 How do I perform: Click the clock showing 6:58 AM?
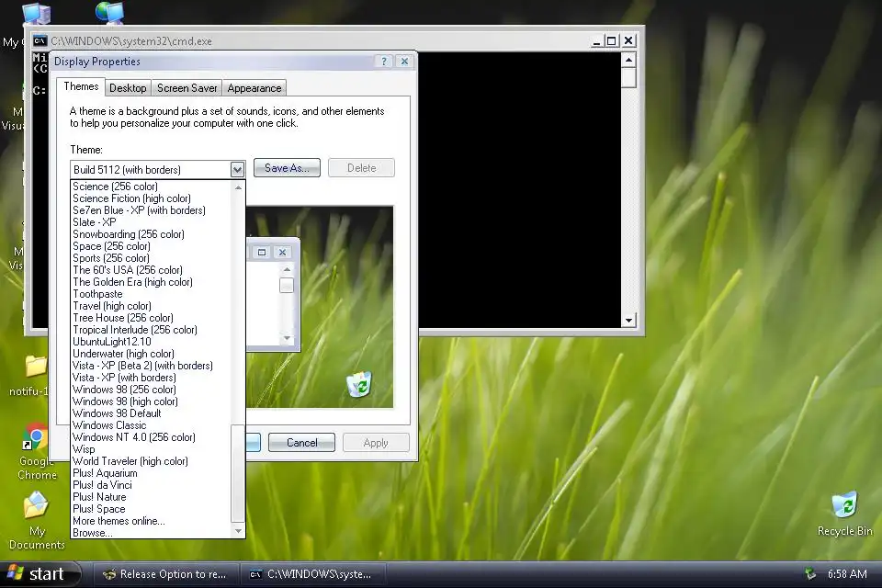[x=846, y=574]
